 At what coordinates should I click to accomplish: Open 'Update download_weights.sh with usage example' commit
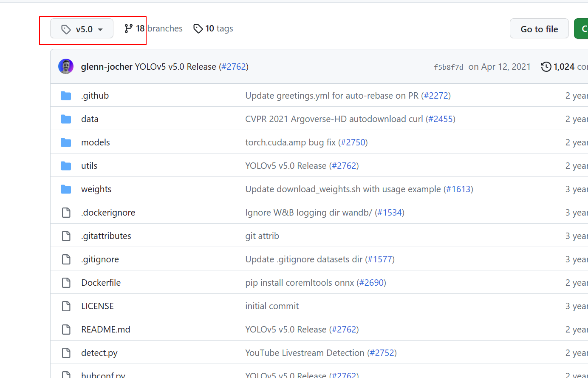click(x=343, y=189)
